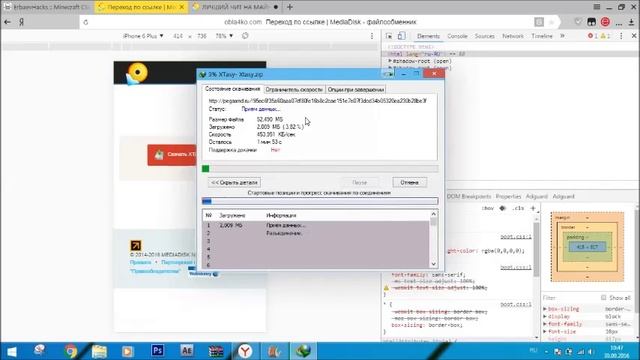Open Internet Download Manager taskbar icon
The image size is (640, 360).
(303, 351)
